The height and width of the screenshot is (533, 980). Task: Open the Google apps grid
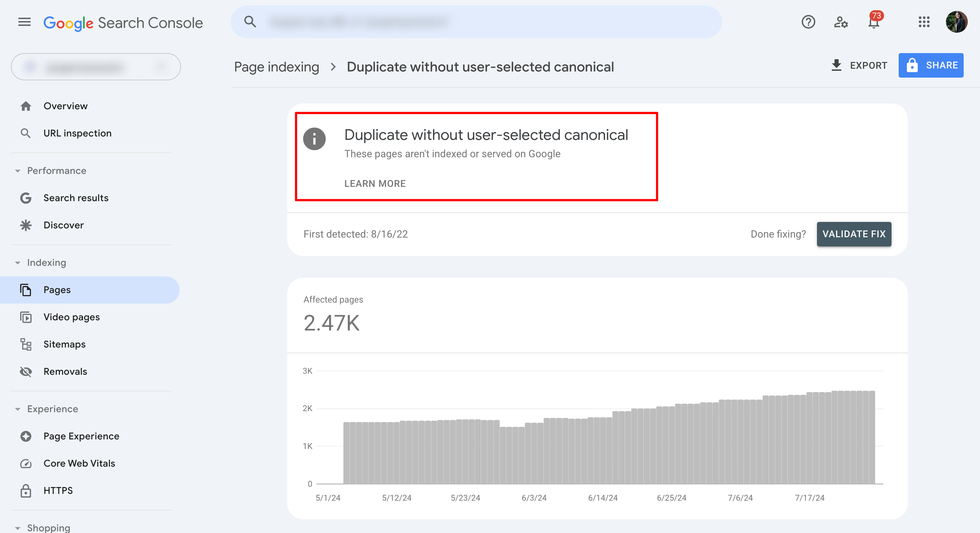tap(924, 22)
